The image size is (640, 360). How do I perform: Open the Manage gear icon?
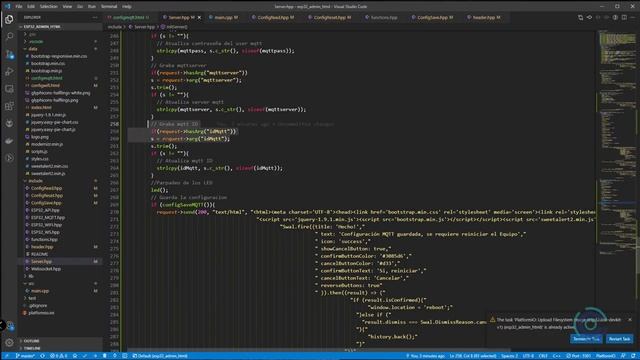9,342
